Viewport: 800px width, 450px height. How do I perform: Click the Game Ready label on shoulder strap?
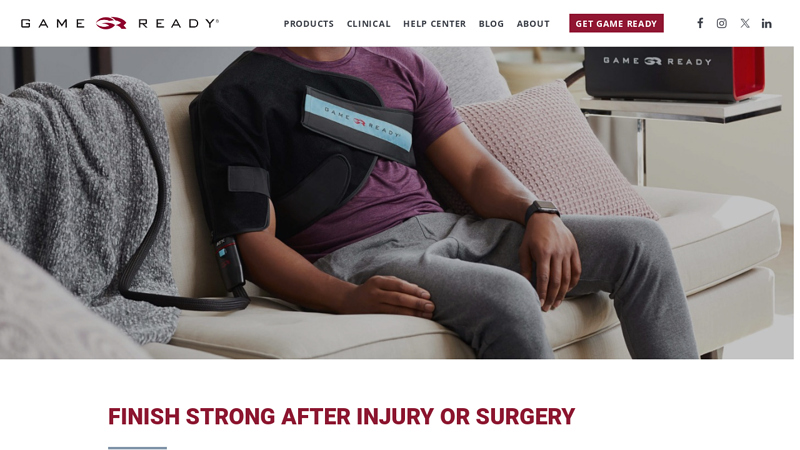pyautogui.click(x=361, y=121)
